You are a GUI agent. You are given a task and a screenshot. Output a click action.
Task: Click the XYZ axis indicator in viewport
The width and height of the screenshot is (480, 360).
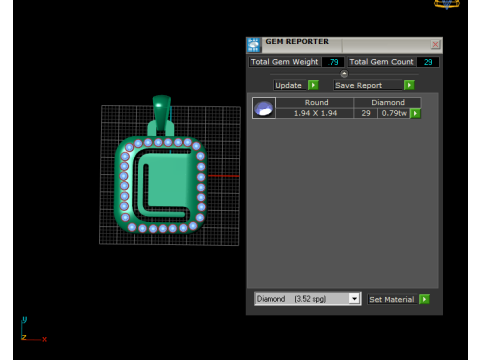33,329
